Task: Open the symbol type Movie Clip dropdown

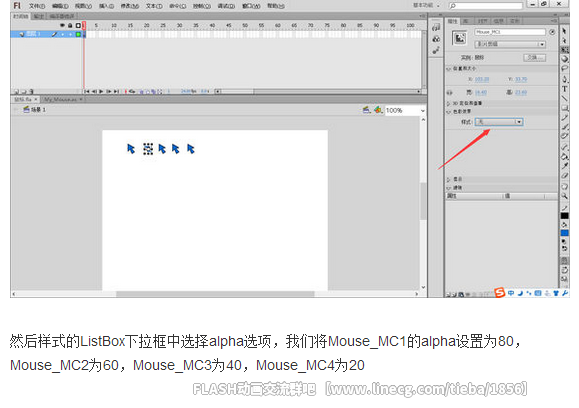Action: click(x=510, y=44)
